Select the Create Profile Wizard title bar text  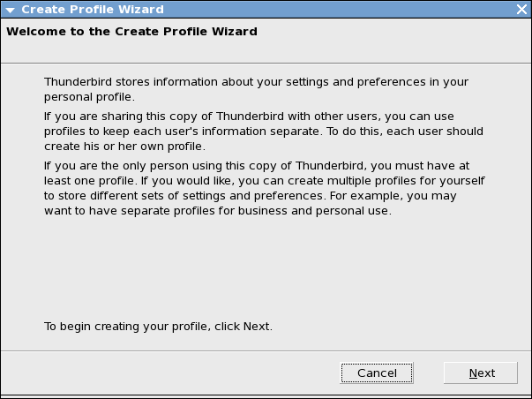coord(93,9)
